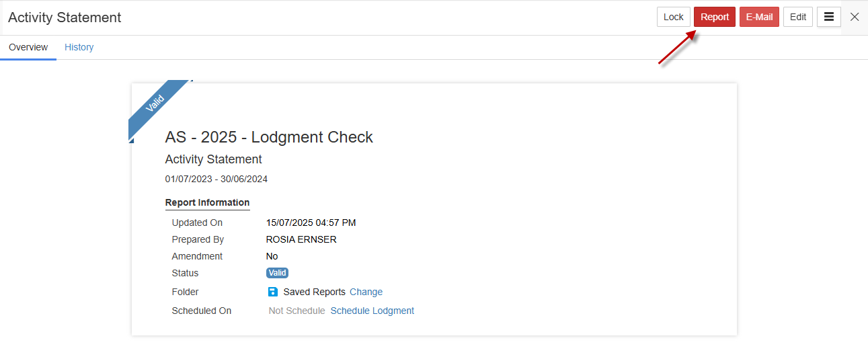Select the Overview tab
Screen dimensions: 868x361
tap(28, 47)
